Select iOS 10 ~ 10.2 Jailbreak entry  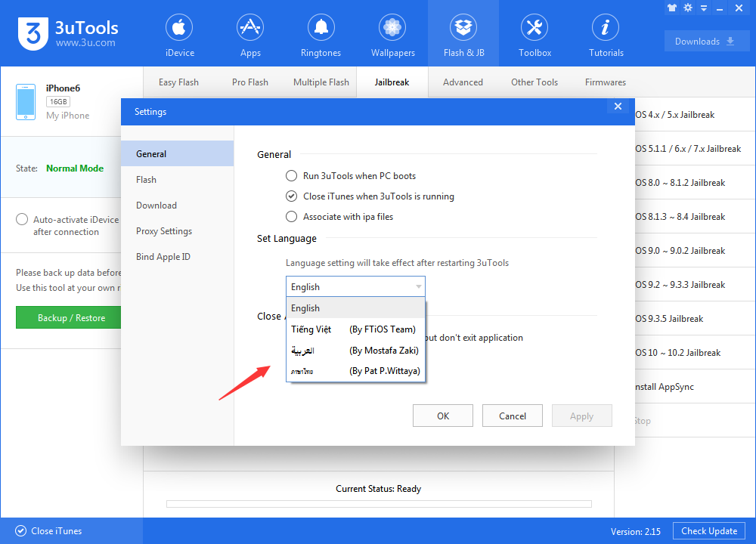tap(694, 353)
